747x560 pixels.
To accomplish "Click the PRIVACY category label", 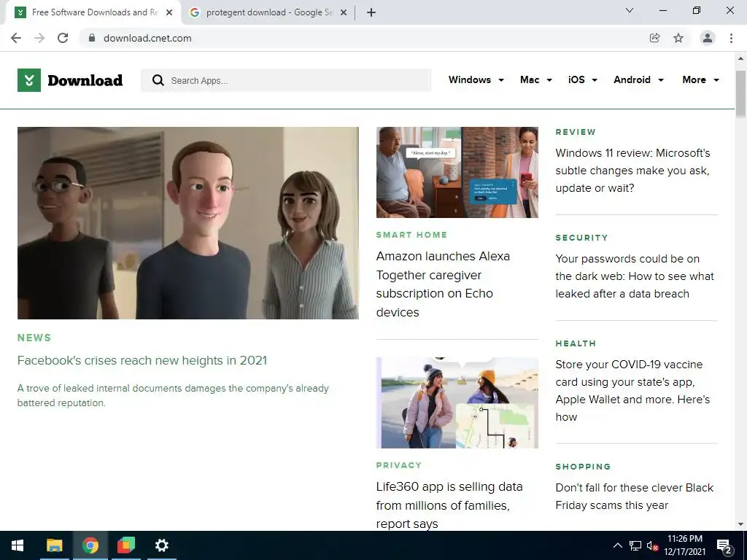I will pyautogui.click(x=399, y=465).
